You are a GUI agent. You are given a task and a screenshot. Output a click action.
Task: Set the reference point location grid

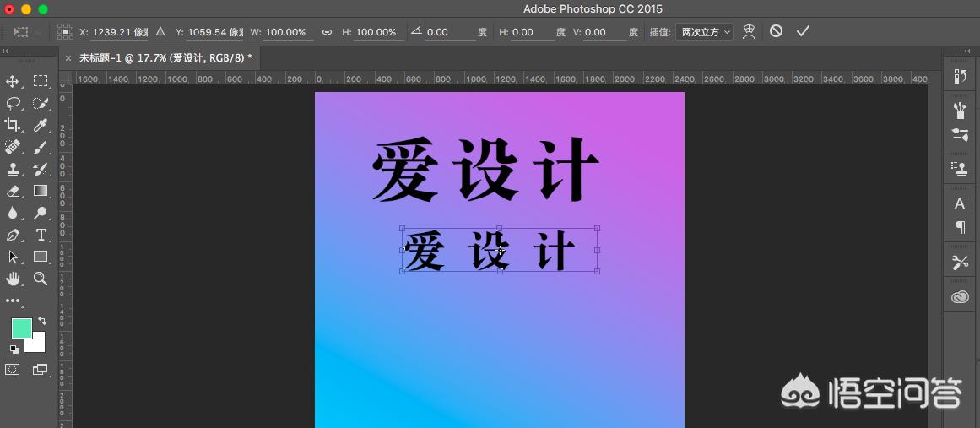65,31
